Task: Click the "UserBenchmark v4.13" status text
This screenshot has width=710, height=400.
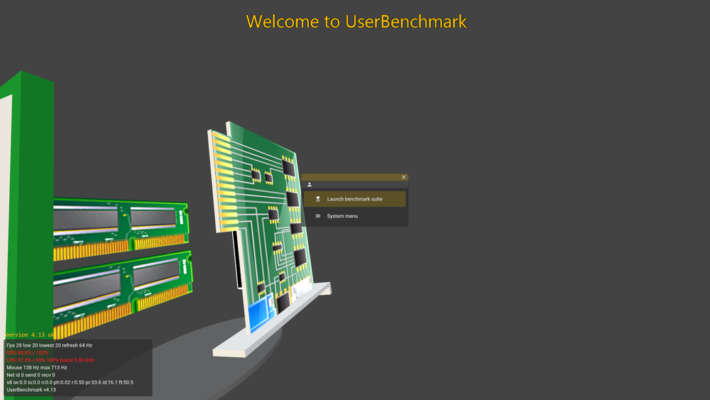Action: (x=31, y=390)
